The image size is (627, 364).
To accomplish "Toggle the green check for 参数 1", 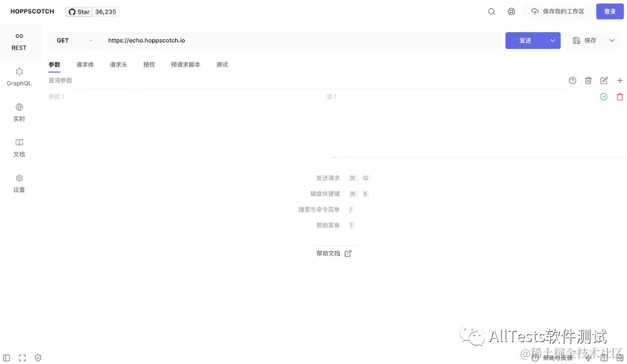I will click(604, 96).
